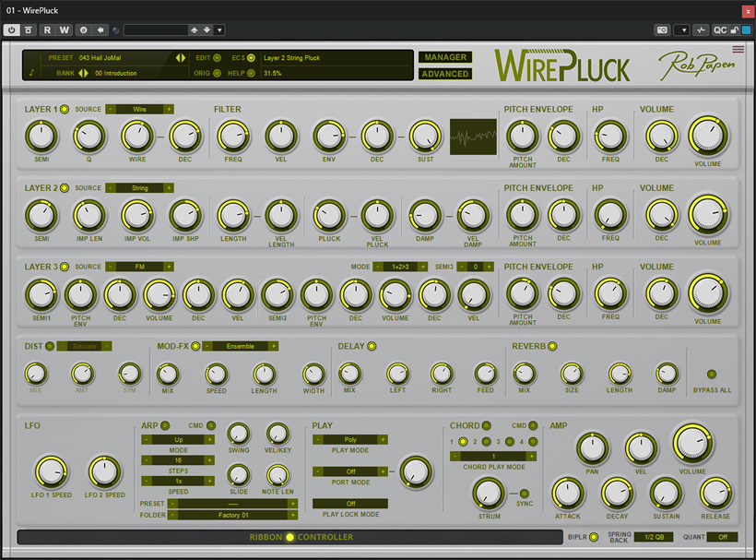Open the QUANT Off selector
The width and height of the screenshot is (756, 560).
click(x=722, y=537)
